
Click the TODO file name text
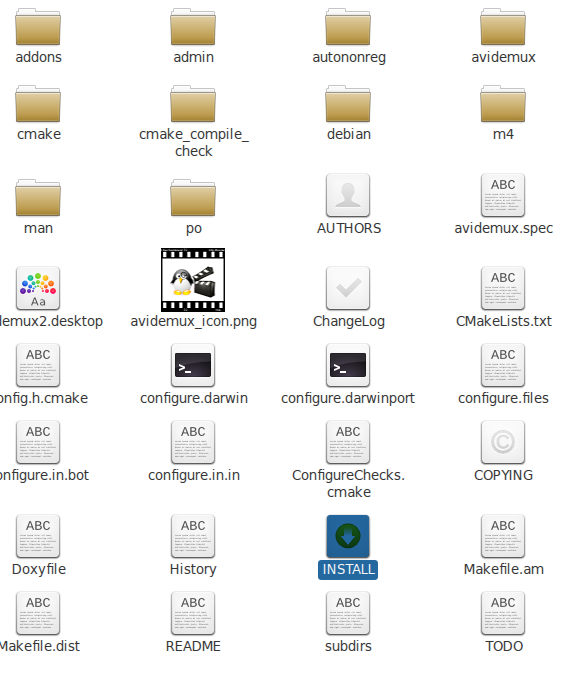pos(504,646)
